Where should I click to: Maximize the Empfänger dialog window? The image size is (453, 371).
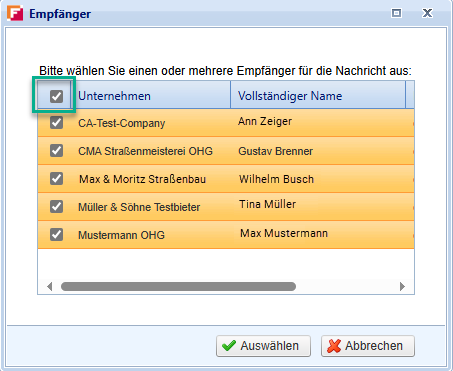pyautogui.click(x=396, y=13)
